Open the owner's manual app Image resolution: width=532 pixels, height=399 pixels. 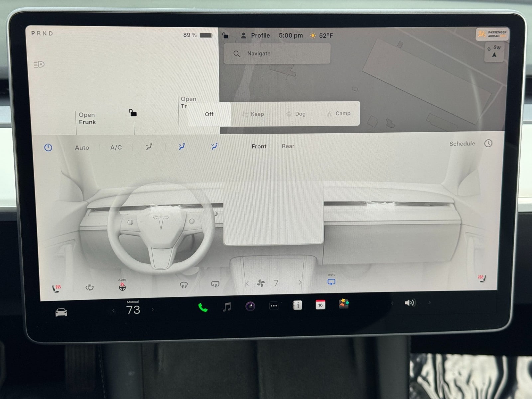(x=297, y=305)
